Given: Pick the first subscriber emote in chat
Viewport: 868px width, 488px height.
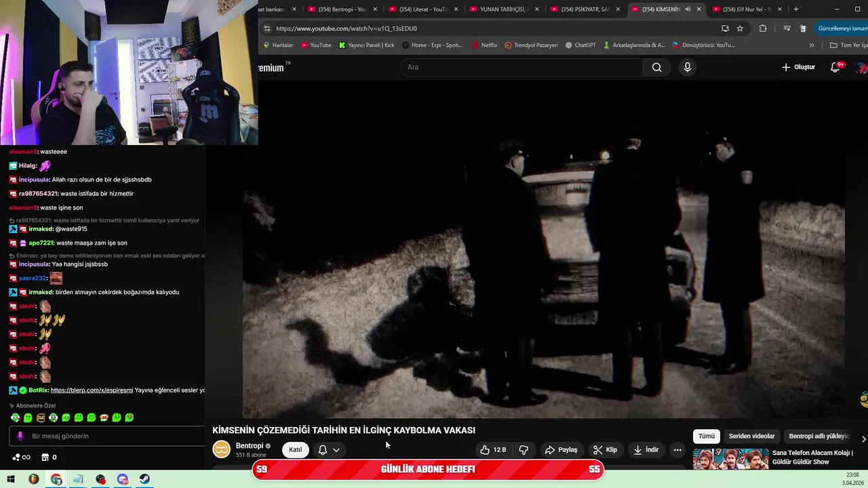Looking at the screenshot, I should (x=15, y=418).
